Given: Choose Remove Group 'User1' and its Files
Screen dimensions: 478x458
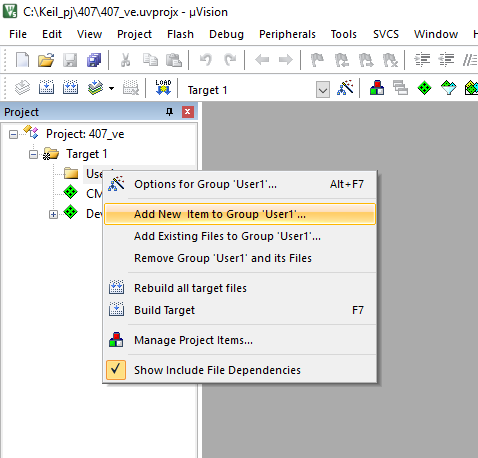Looking at the screenshot, I should [x=240, y=258].
